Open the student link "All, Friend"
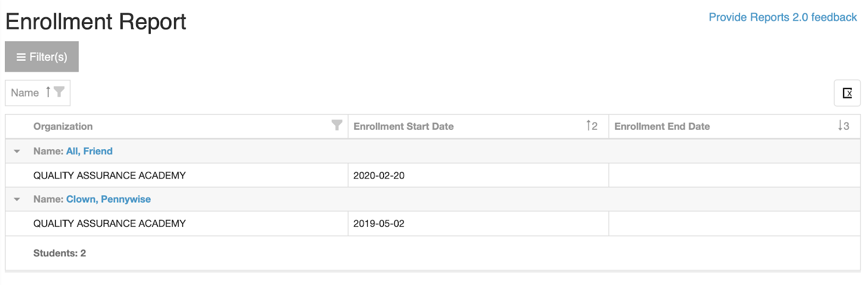Viewport: 868px width, 285px height. point(89,151)
